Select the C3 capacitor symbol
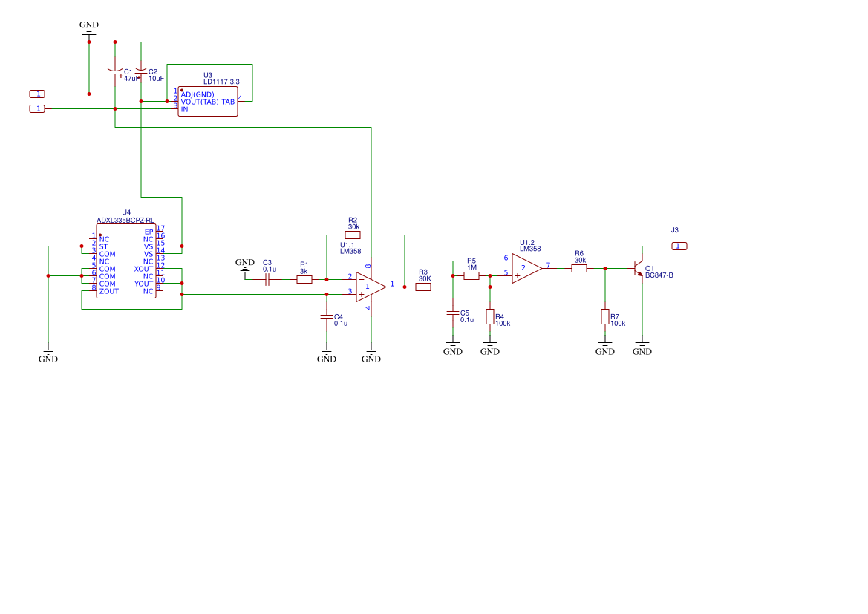This screenshot has width=868, height=614. coord(267,280)
